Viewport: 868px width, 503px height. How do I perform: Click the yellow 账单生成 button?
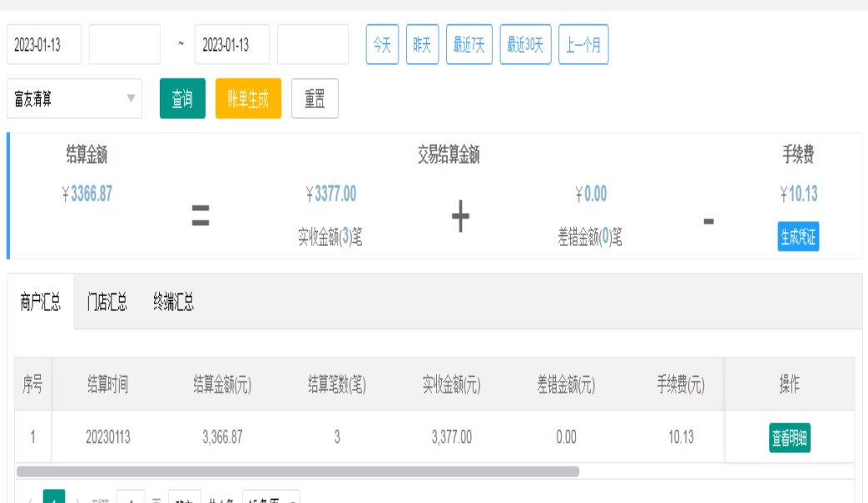click(248, 99)
